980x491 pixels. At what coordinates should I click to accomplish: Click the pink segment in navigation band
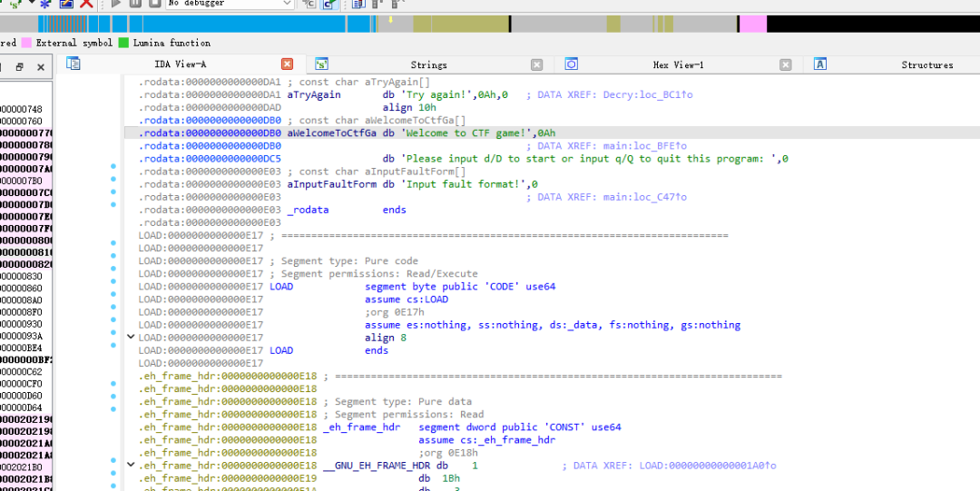tap(753, 24)
